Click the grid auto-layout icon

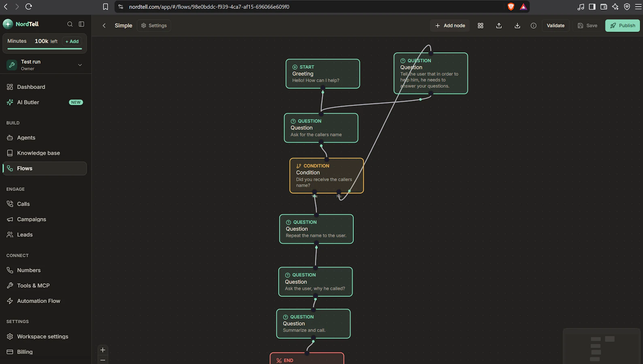pyautogui.click(x=481, y=25)
